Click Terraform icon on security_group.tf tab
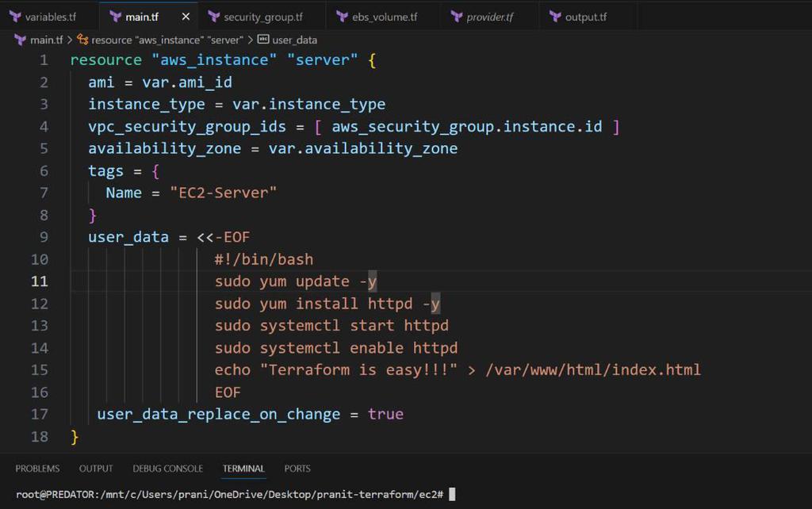The height and width of the screenshot is (509, 812). click(214, 17)
